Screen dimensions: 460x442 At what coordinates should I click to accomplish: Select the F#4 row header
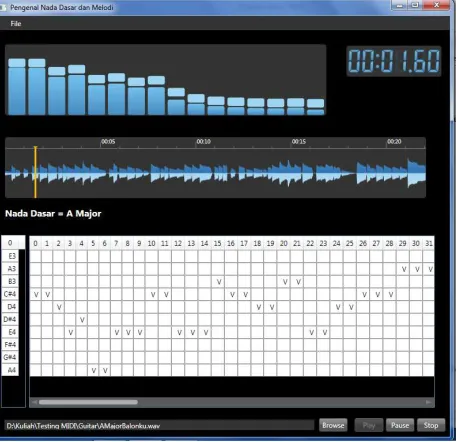click(10, 345)
